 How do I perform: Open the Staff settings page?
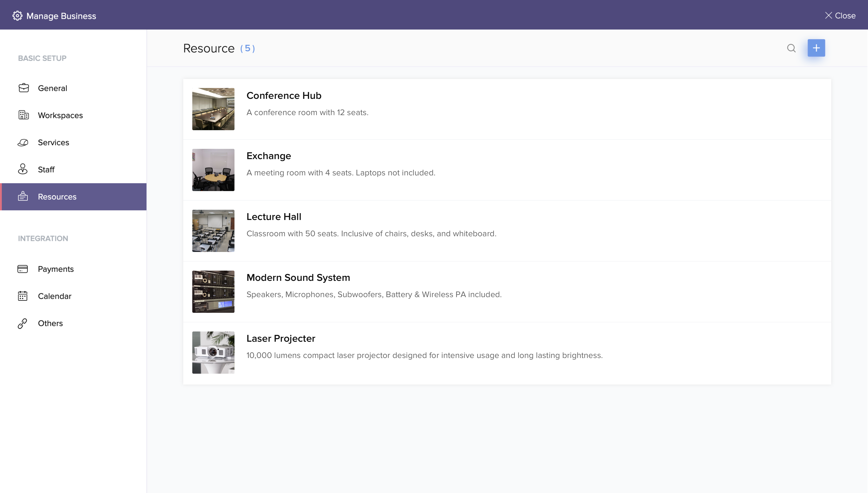click(x=46, y=170)
